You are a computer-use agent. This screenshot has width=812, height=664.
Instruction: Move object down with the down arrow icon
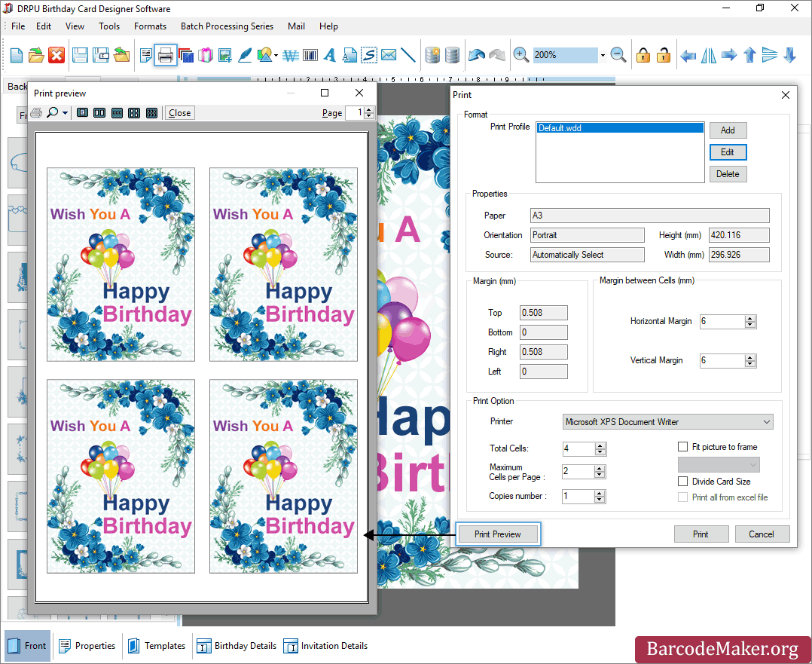coord(789,55)
